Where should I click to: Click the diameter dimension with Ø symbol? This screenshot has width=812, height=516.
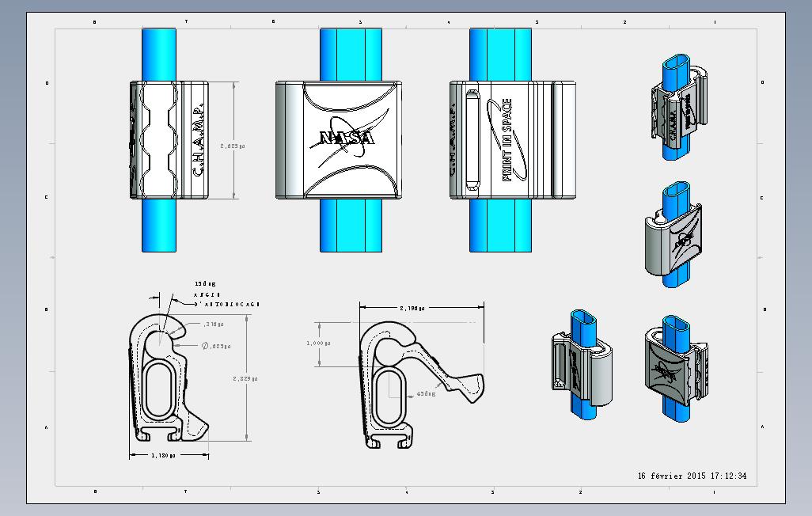point(216,346)
